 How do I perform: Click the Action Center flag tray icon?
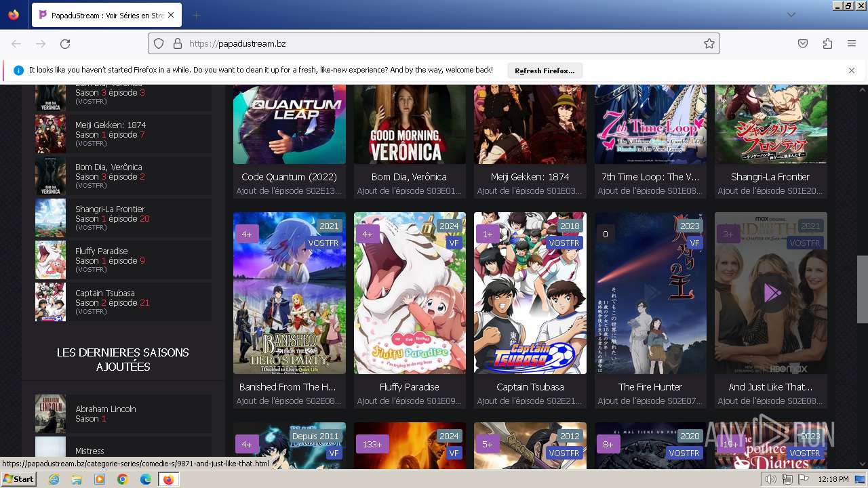[x=804, y=479]
